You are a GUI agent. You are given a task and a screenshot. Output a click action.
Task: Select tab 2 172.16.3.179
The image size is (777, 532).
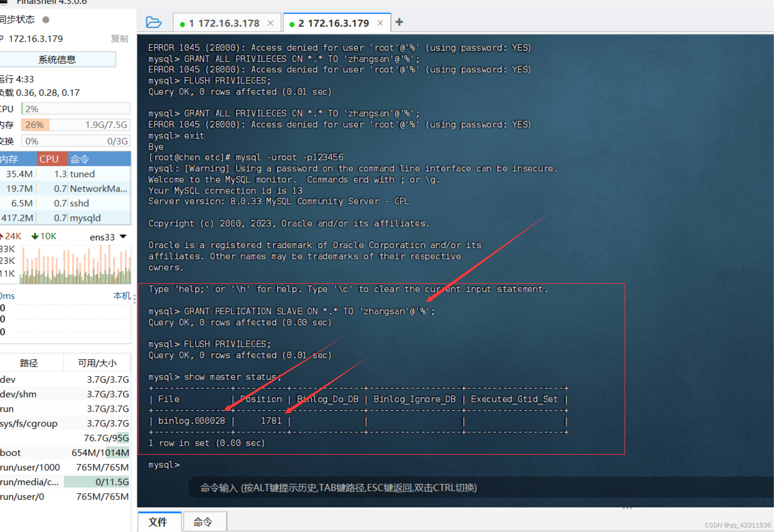pos(334,23)
